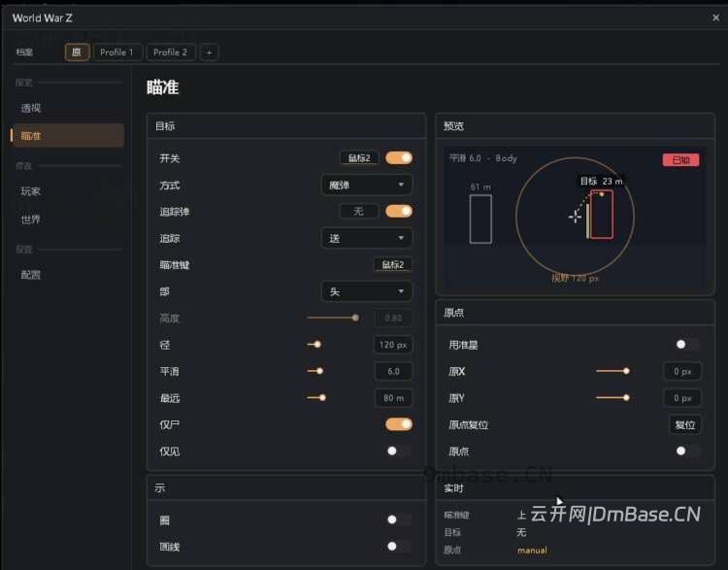Add a new profile with plus button
The height and width of the screenshot is (570, 728).
coord(209,52)
